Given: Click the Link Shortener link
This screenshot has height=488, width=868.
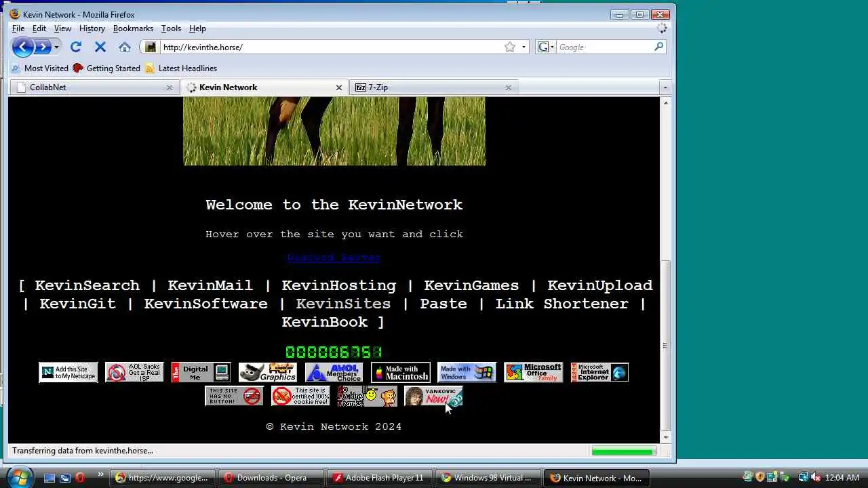Looking at the screenshot, I should [x=561, y=304].
